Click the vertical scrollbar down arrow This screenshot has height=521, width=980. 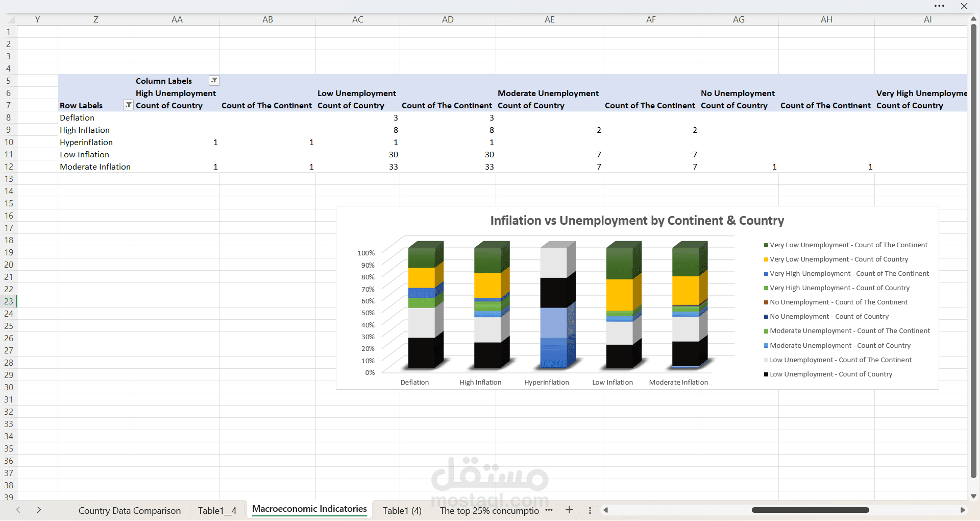(973, 496)
